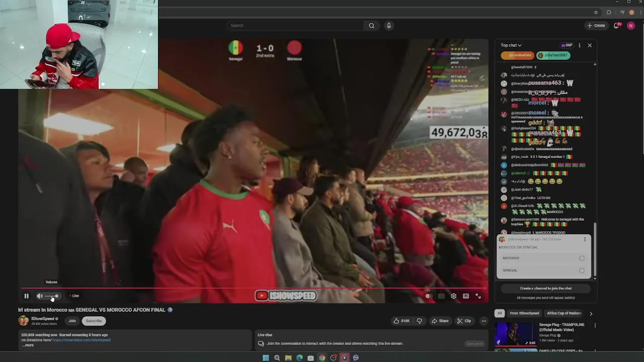The width and height of the screenshot is (644, 362).
Task: Open the Create menu
Action: tap(596, 26)
